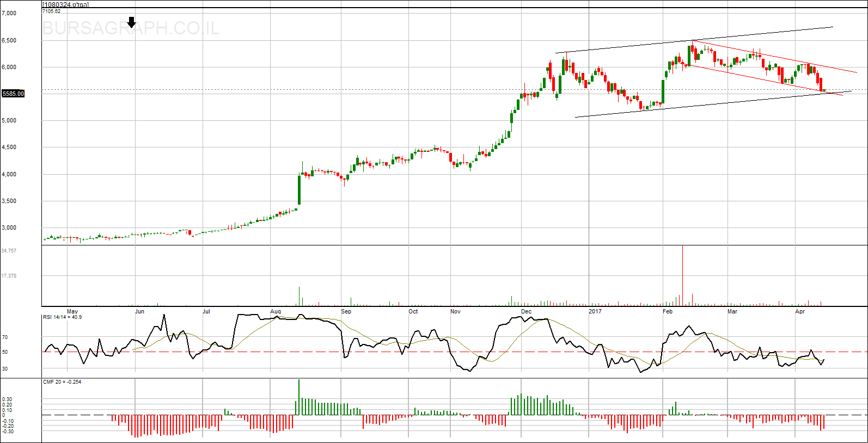Viewport: 868px width, 443px height.
Task: Click the Dec label on time axis
Action: 526,311
